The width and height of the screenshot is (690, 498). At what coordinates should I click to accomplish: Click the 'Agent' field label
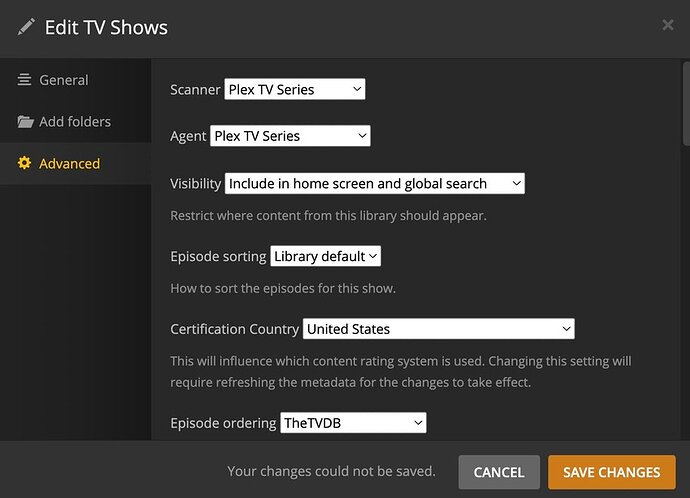(188, 136)
